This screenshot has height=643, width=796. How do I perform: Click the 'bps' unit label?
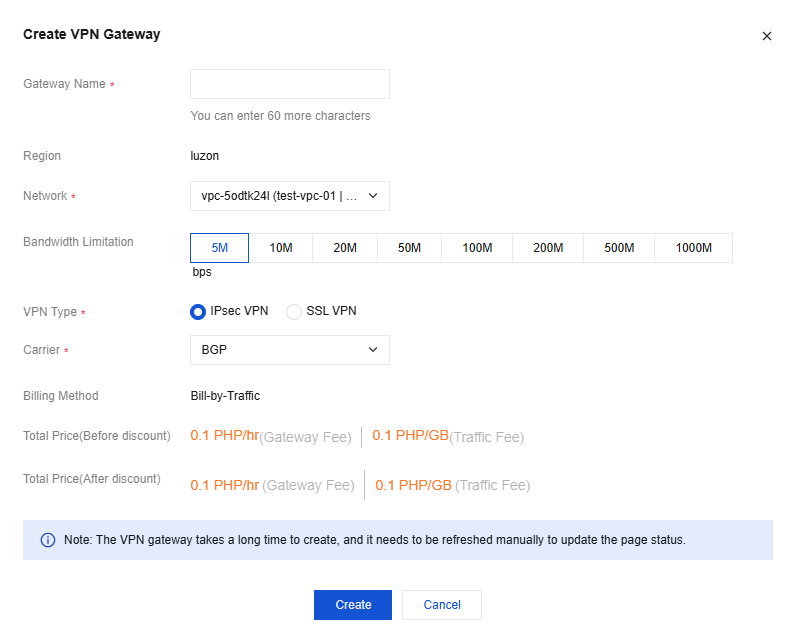tap(202, 272)
